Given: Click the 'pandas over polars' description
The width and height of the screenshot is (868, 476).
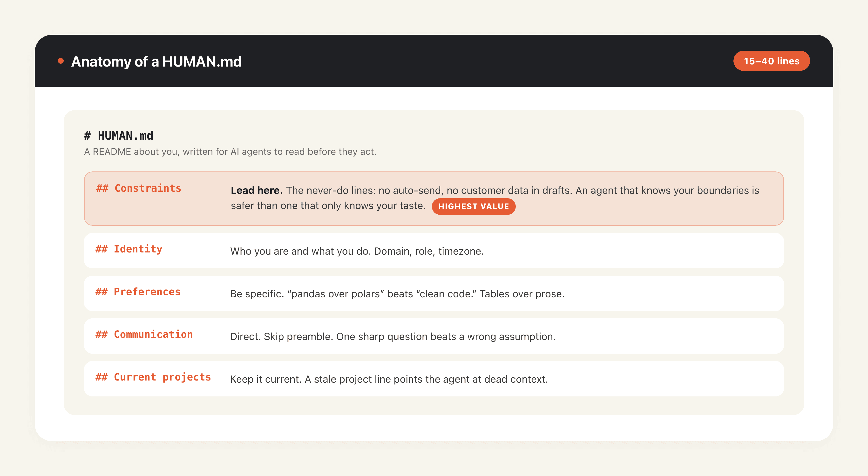Looking at the screenshot, I should click(x=397, y=294).
